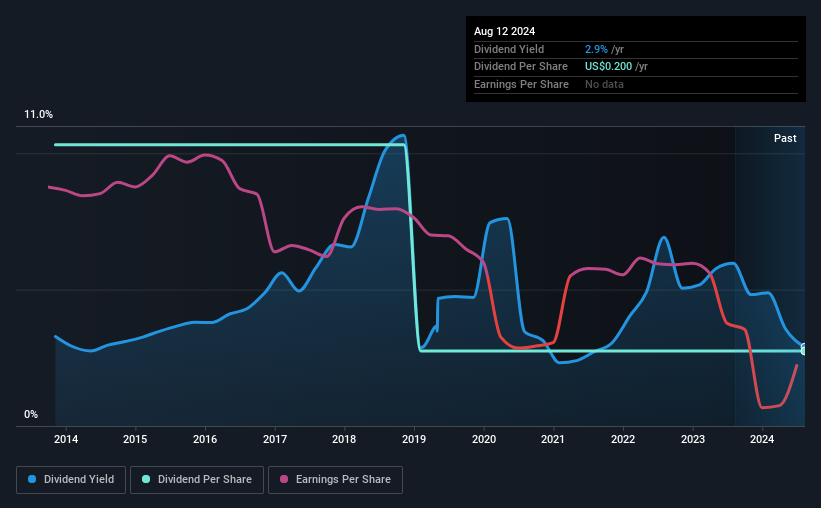Screen dimensions: 821x508
Task: Click the pink Earnings Per Share legend dot
Action: click(x=284, y=479)
